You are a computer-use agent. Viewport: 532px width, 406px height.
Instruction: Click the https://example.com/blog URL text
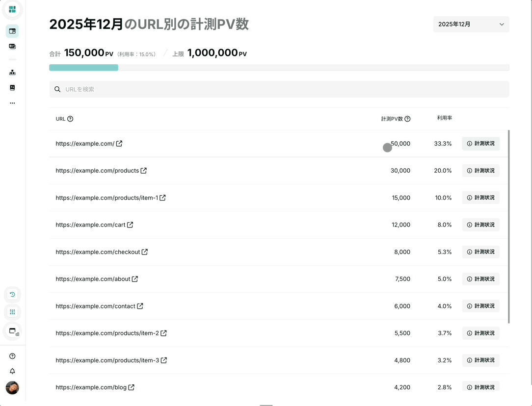pos(91,387)
